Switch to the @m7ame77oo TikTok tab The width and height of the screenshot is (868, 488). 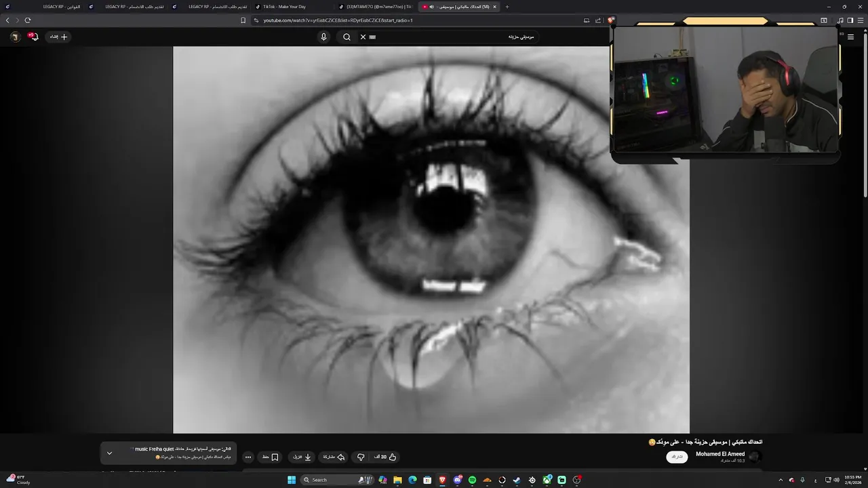click(x=376, y=7)
